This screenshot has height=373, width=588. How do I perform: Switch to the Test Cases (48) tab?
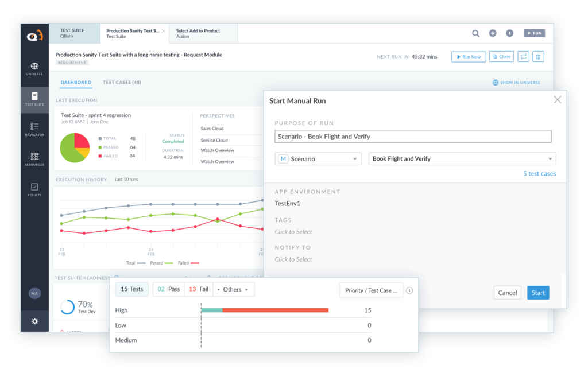122,82
